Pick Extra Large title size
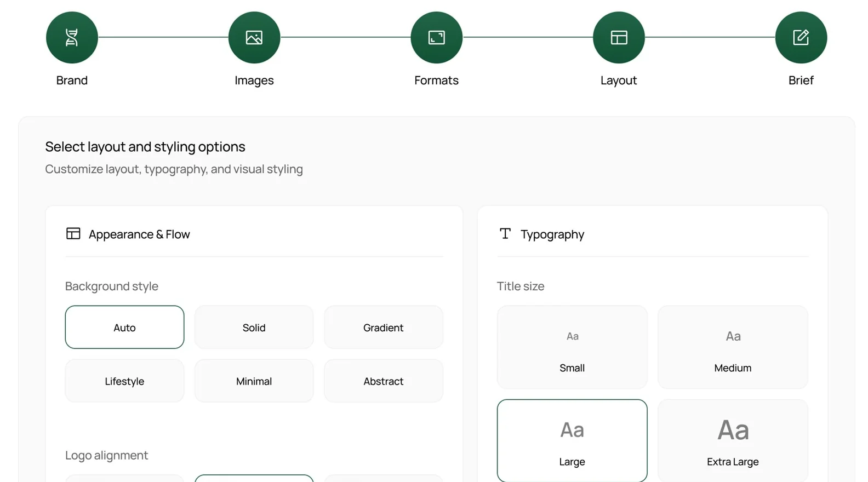 [x=733, y=441]
